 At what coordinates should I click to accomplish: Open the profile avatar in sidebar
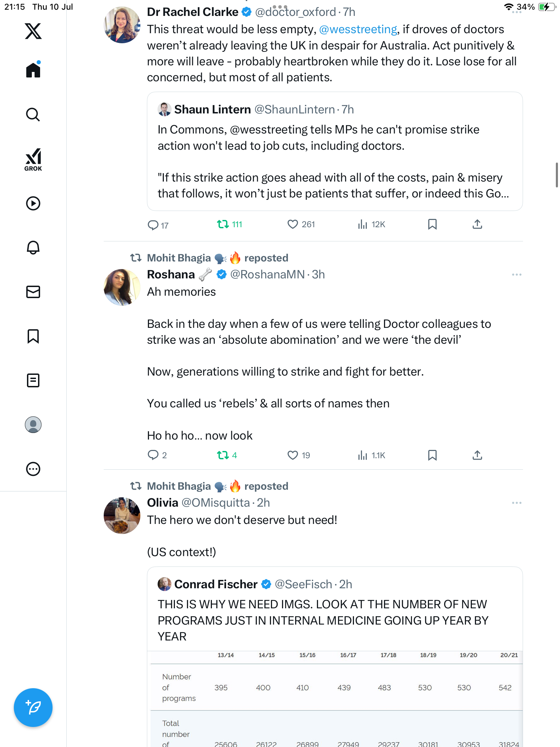tap(33, 425)
